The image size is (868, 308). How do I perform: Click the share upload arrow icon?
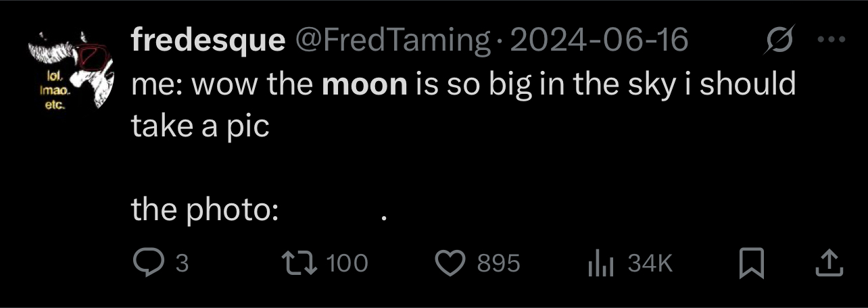coord(829,263)
